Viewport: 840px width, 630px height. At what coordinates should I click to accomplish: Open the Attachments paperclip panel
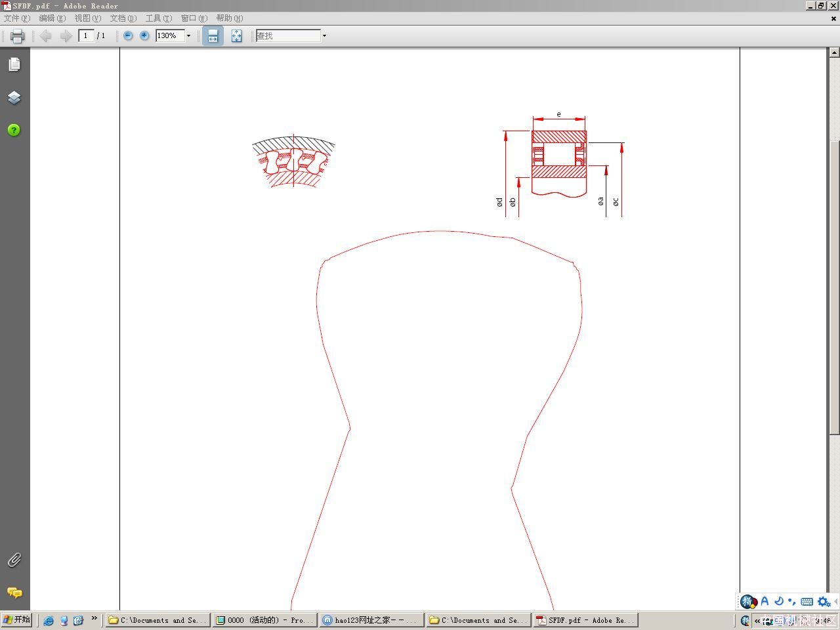point(14,560)
